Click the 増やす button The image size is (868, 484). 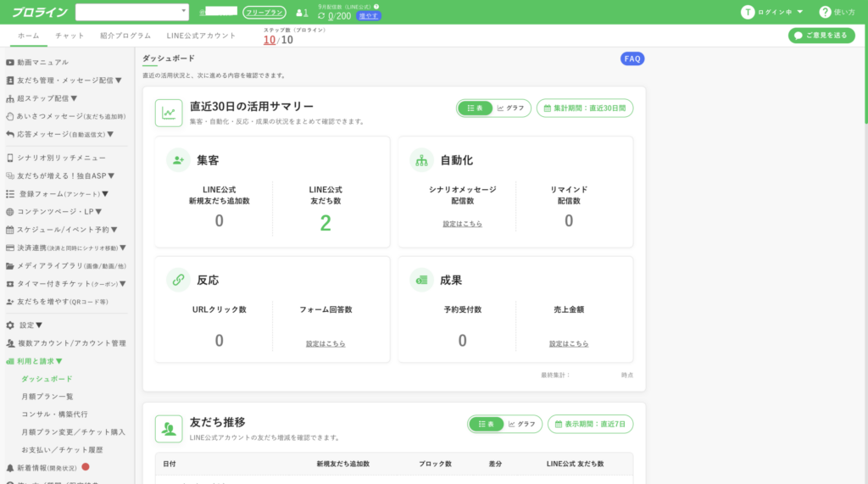click(x=369, y=16)
